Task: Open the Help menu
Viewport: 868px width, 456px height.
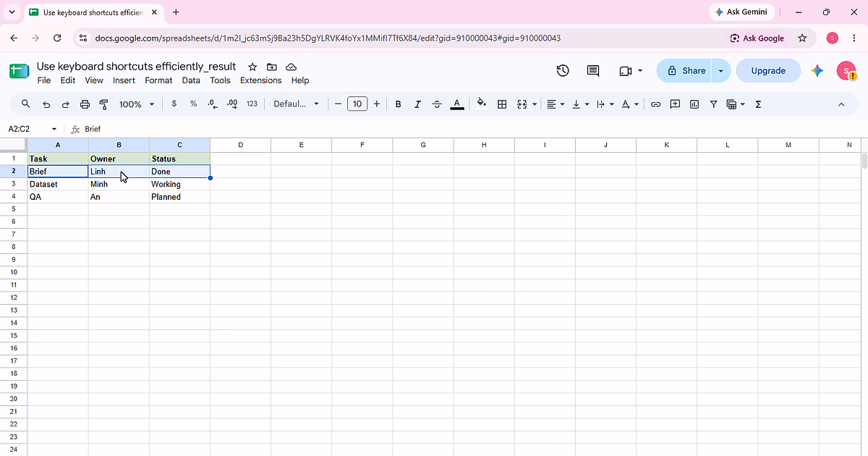Action: (x=300, y=80)
